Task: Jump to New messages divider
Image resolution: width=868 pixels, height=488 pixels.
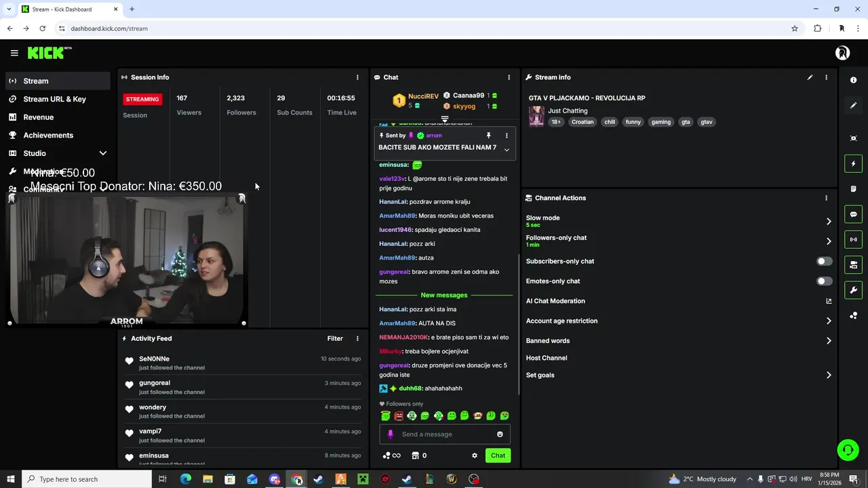Action: pyautogui.click(x=443, y=296)
